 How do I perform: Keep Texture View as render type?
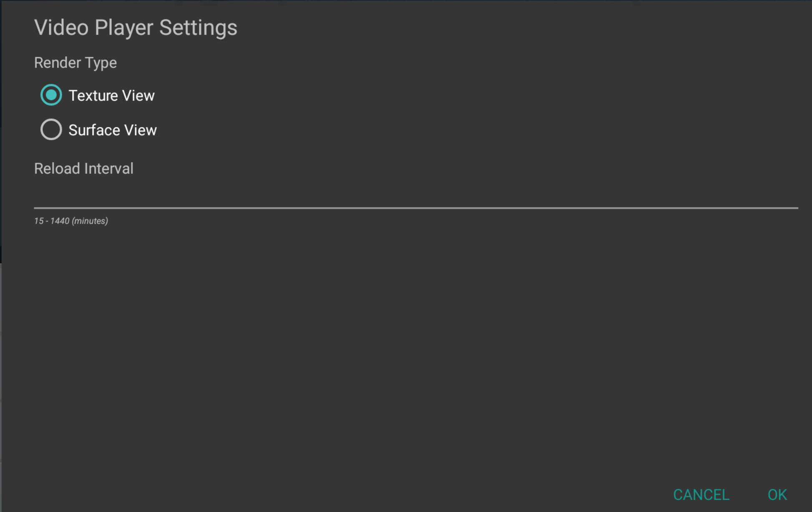pos(51,95)
